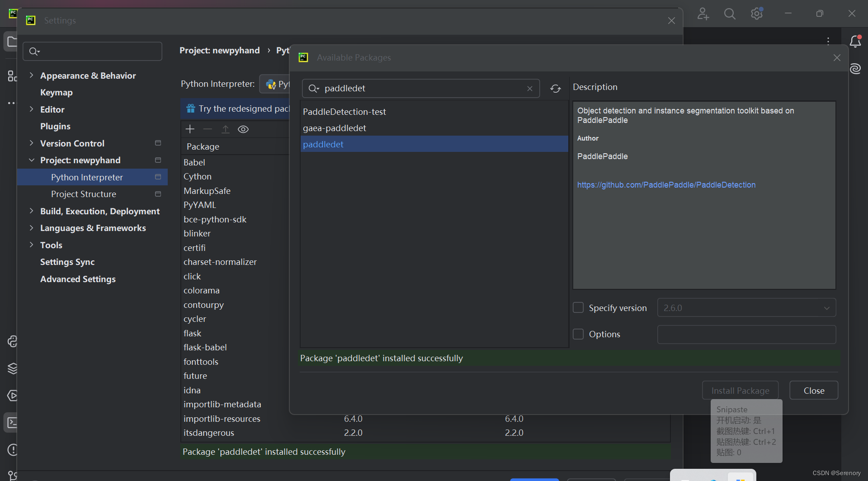The width and height of the screenshot is (868, 481).
Task: Open the PaddleDetection GitHub link
Action: point(666,184)
